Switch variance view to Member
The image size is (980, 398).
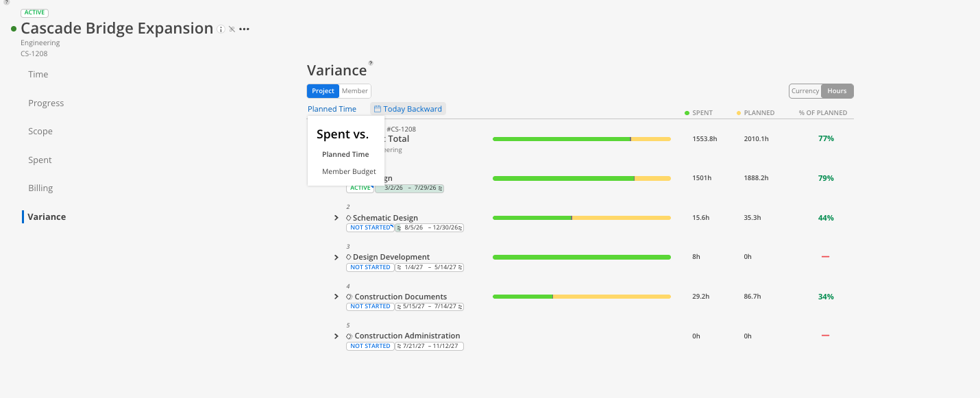[x=355, y=90]
